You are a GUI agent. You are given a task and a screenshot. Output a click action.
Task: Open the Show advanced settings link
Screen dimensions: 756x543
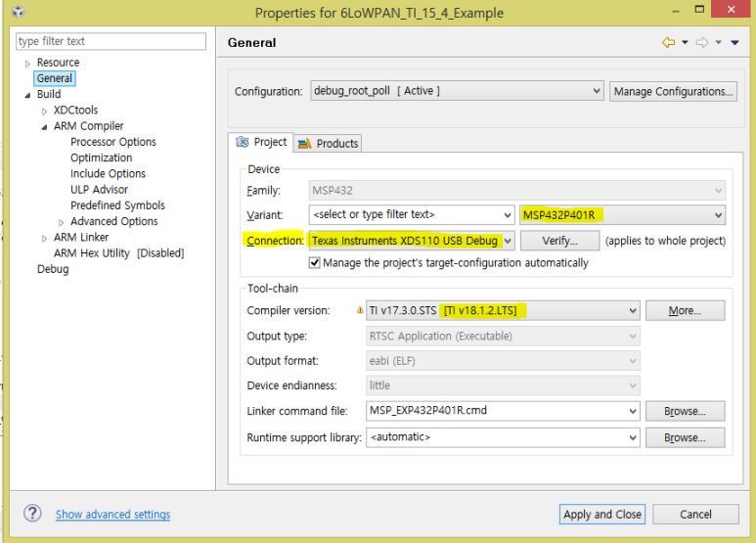[112, 515]
